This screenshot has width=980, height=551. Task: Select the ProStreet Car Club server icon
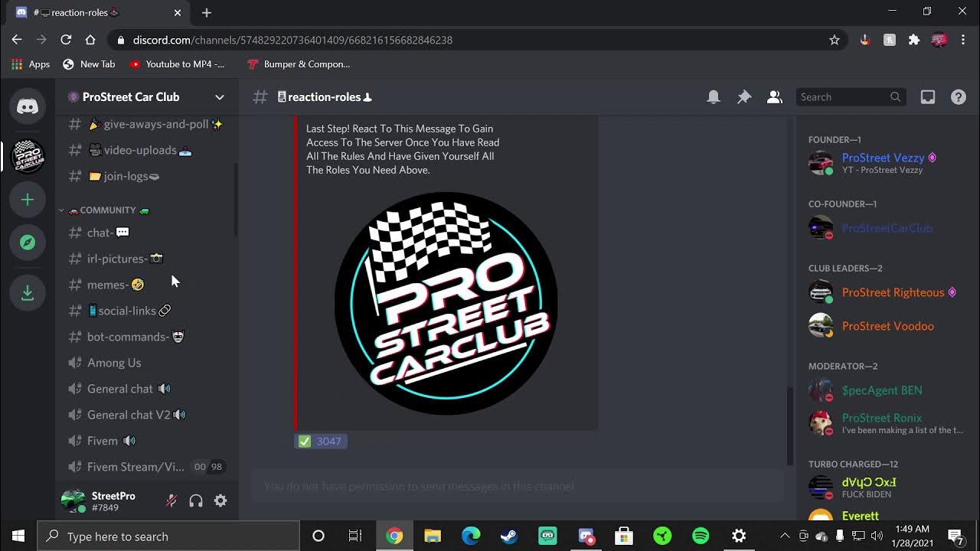point(28,156)
